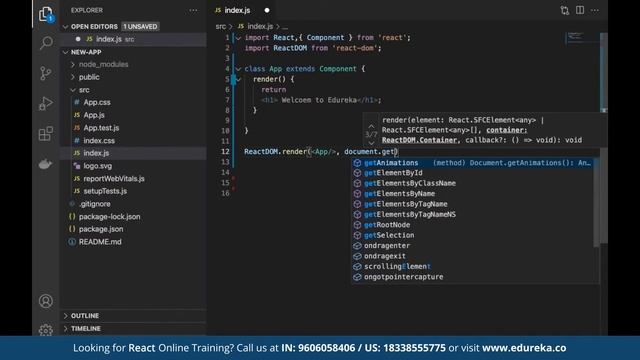Image resolution: width=640 pixels, height=360 pixels.
Task: Split the editor right
Action: pyautogui.click(x=580, y=10)
